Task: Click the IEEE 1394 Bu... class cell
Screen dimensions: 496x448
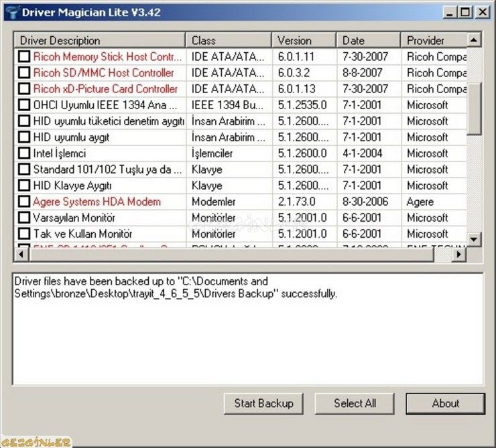Action: (227, 105)
